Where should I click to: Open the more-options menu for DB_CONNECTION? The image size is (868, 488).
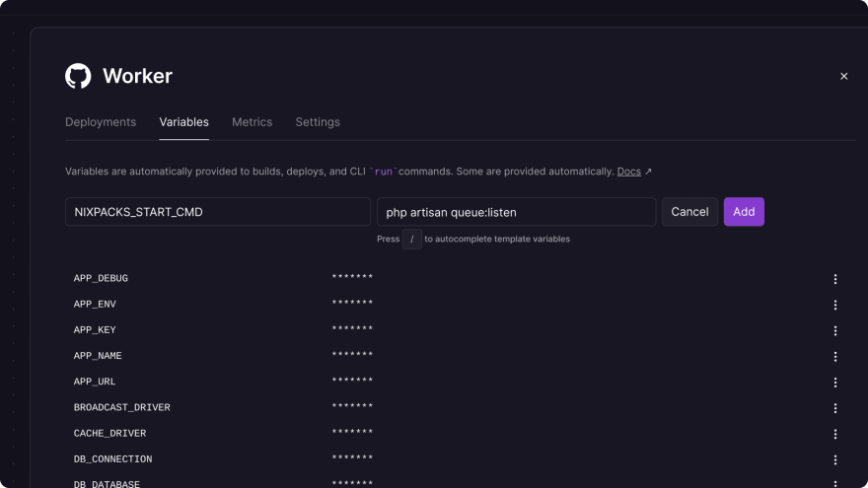pos(835,459)
